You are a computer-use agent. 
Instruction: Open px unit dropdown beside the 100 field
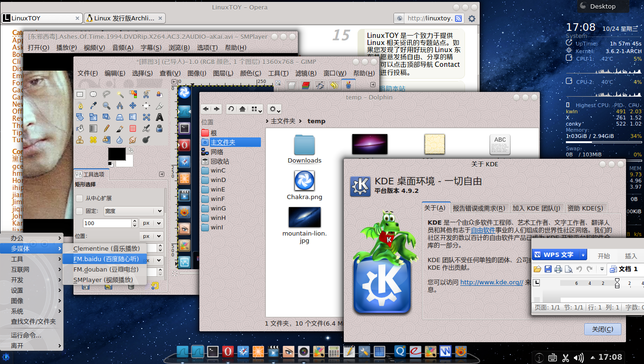point(151,223)
